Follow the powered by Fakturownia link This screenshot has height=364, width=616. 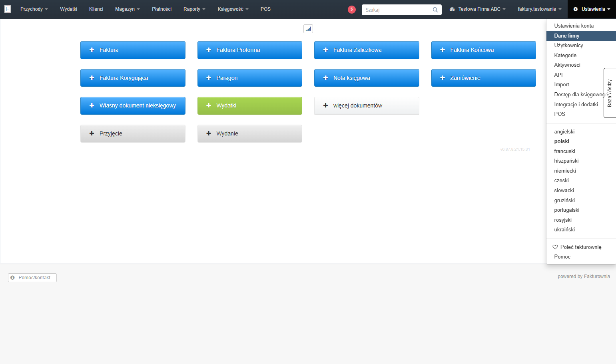[x=584, y=276]
